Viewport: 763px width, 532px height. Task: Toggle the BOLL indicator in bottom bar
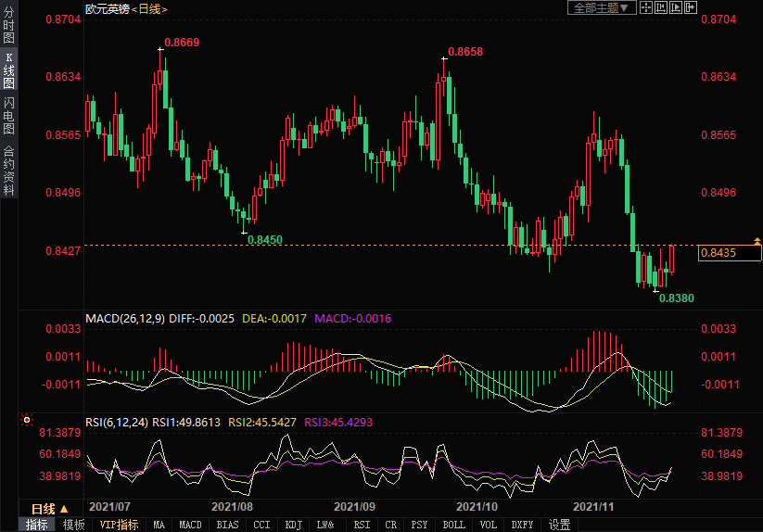pyautogui.click(x=453, y=525)
